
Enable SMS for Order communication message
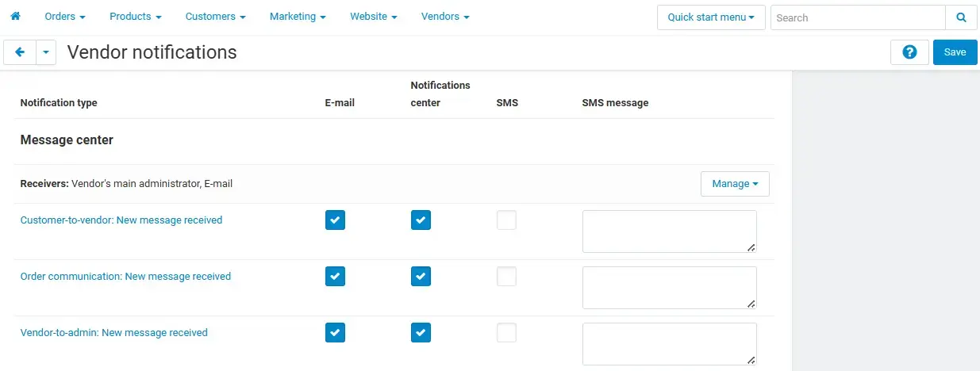point(506,277)
